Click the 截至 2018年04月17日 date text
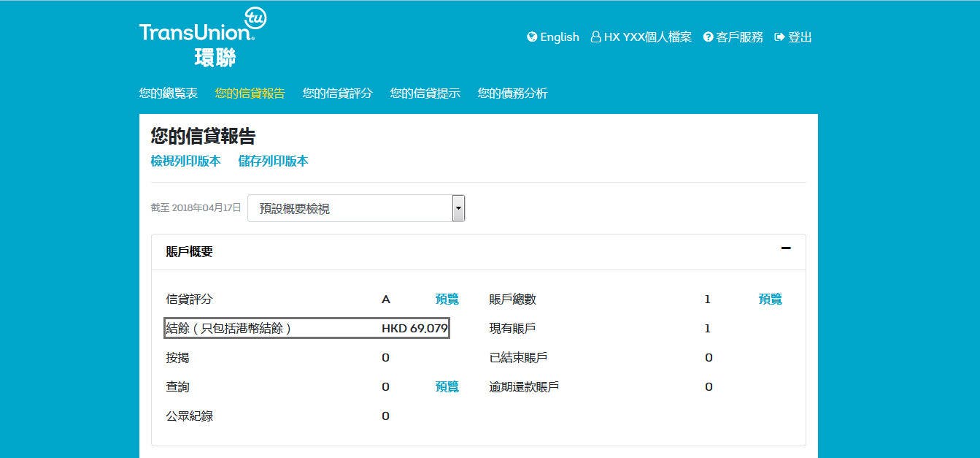 (196, 208)
